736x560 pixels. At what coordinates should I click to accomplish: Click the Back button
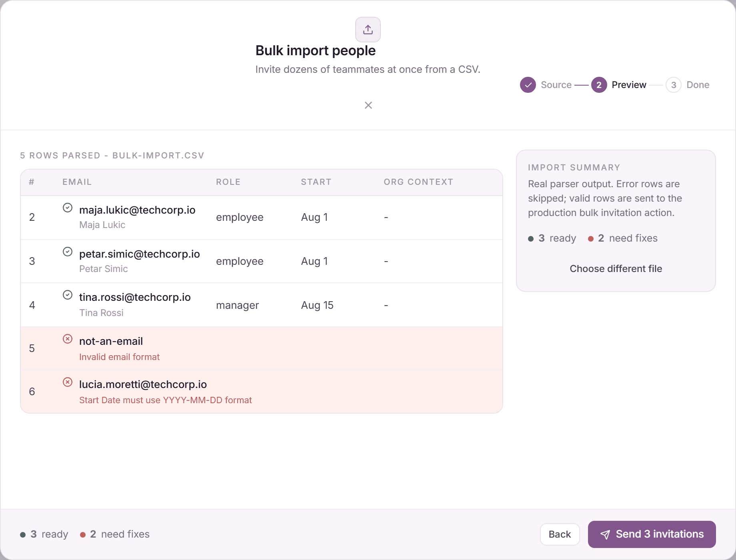coord(560,534)
